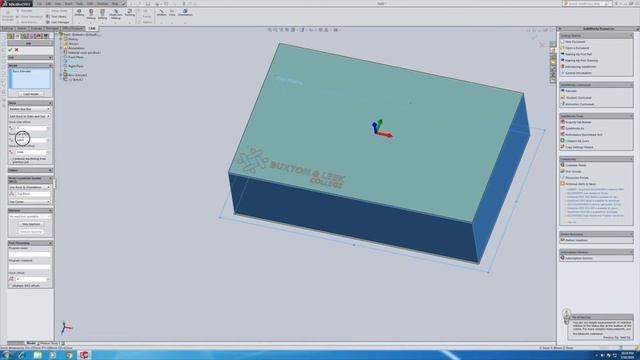Image resolution: width=640 pixels, height=360 pixels.
Task: Click the ConfigurationManager tab icon
Action: pos(24,36)
